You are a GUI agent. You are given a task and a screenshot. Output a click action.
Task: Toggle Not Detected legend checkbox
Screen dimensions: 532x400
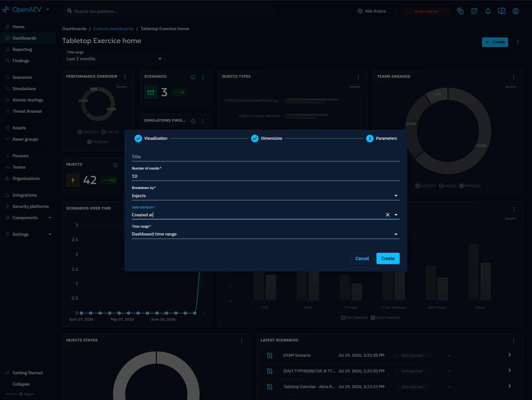tap(343, 318)
